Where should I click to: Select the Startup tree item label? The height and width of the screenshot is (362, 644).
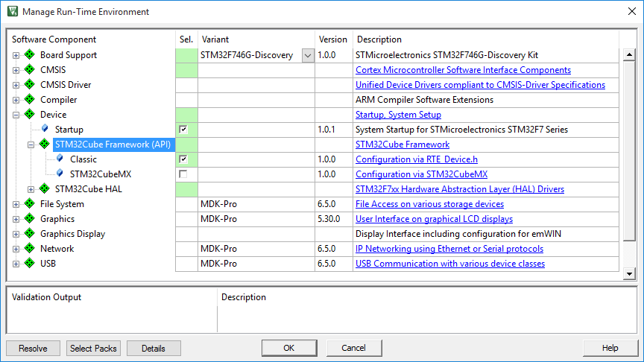[69, 130]
